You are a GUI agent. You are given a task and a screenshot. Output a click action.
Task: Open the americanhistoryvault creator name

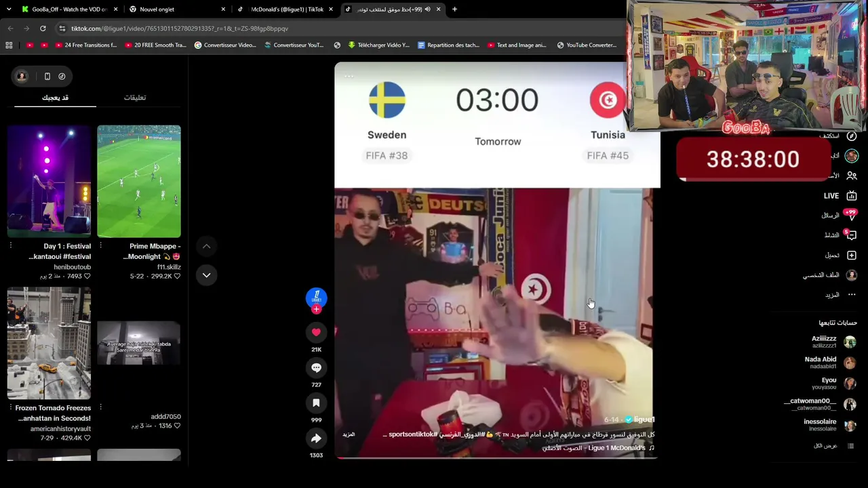61,429
